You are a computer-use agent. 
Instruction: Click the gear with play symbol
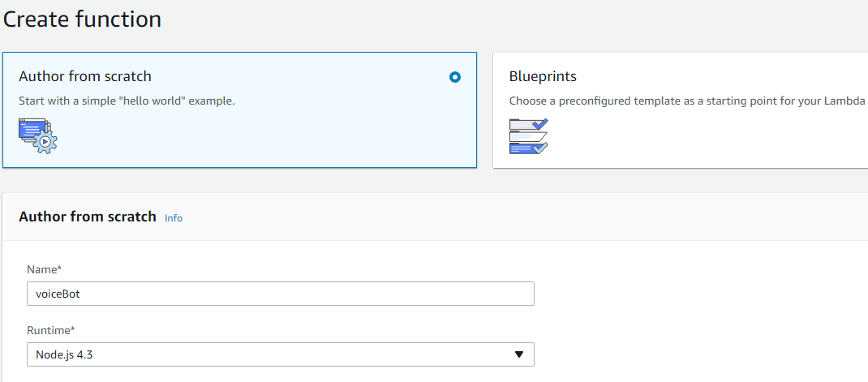click(x=45, y=142)
